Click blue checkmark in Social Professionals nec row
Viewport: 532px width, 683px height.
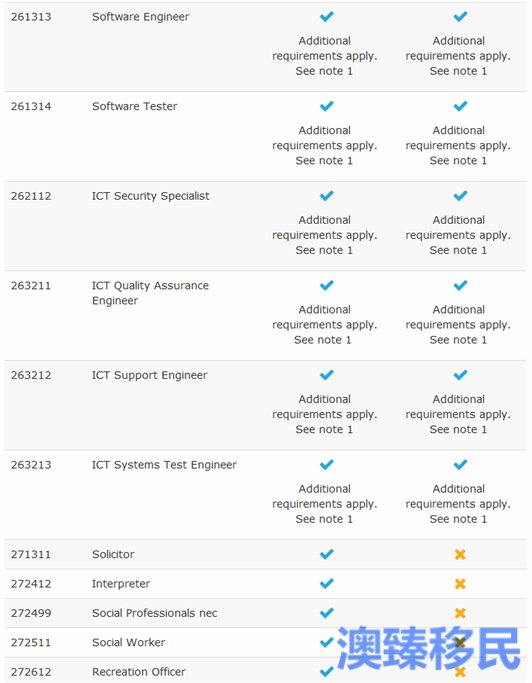[326, 613]
